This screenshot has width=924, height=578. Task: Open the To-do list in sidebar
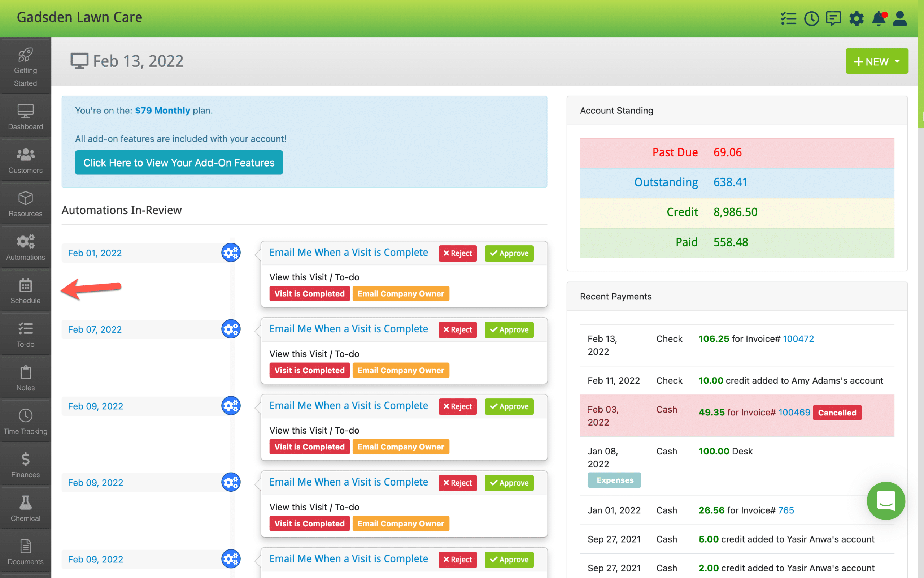coord(25,335)
